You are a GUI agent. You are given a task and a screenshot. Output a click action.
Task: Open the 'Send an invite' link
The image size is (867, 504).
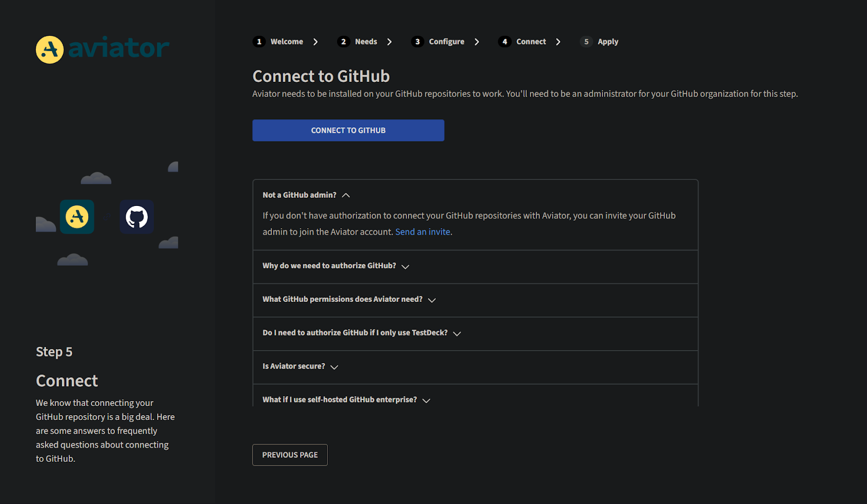click(x=423, y=232)
